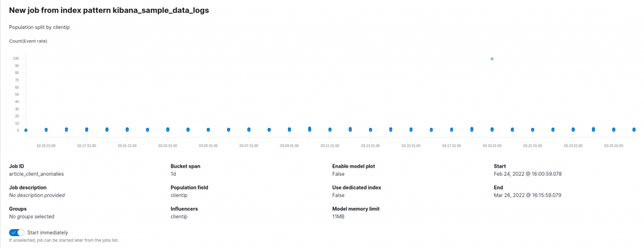This screenshot has width=644, height=248.
Task: Click the 100 y-axis tick label
Action: pyautogui.click(x=16, y=58)
